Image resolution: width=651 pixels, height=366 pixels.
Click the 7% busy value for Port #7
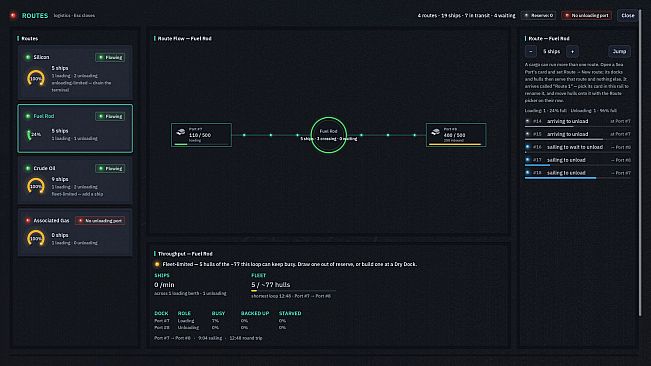click(x=215, y=321)
